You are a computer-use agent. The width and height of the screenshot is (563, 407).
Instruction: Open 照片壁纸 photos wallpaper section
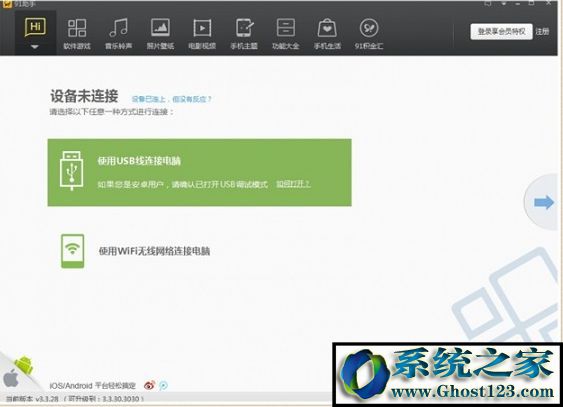(160, 34)
